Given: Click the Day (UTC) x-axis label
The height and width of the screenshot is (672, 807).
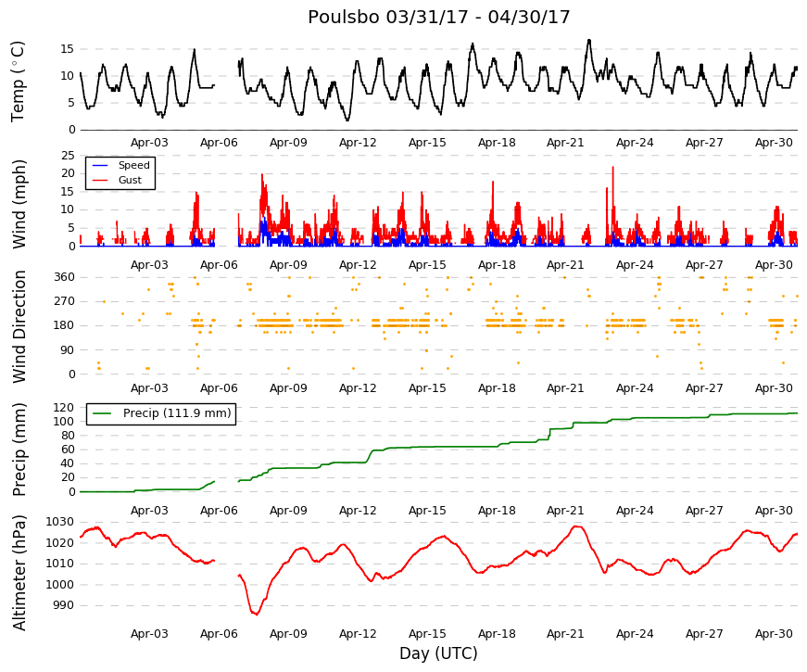Looking at the screenshot, I should (x=438, y=653).
